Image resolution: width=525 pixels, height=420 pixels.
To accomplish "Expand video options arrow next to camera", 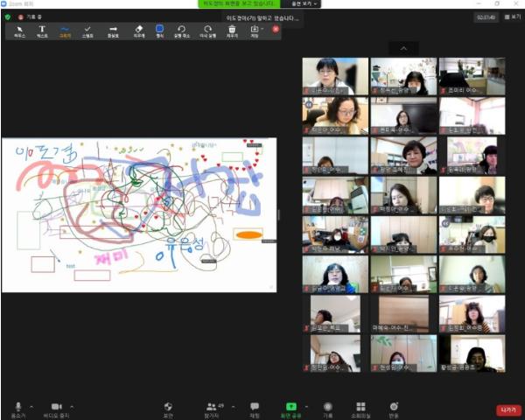I will pyautogui.click(x=71, y=407).
